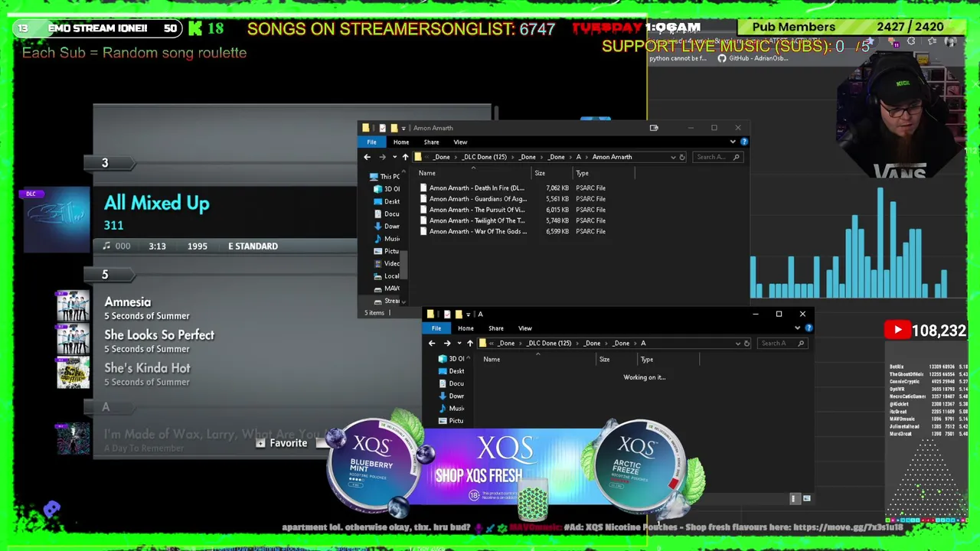This screenshot has height=551, width=980.
Task: Click the Forward arrow in the A window
Action: [447, 343]
